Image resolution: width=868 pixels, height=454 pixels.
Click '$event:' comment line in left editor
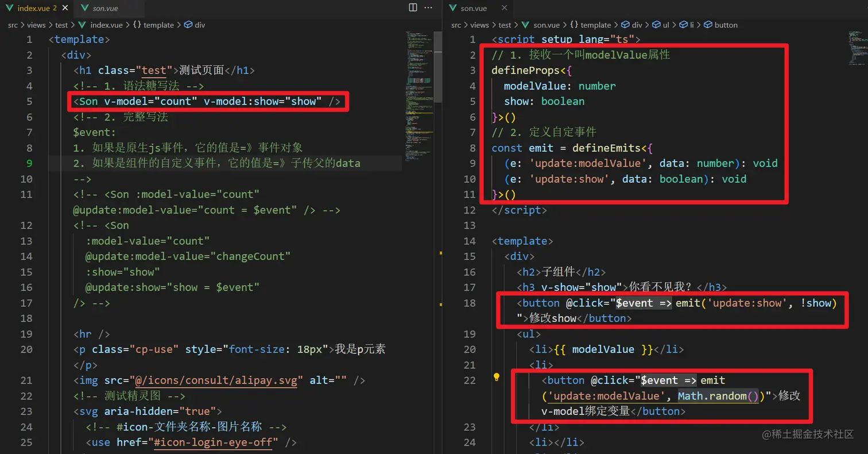coord(95,132)
